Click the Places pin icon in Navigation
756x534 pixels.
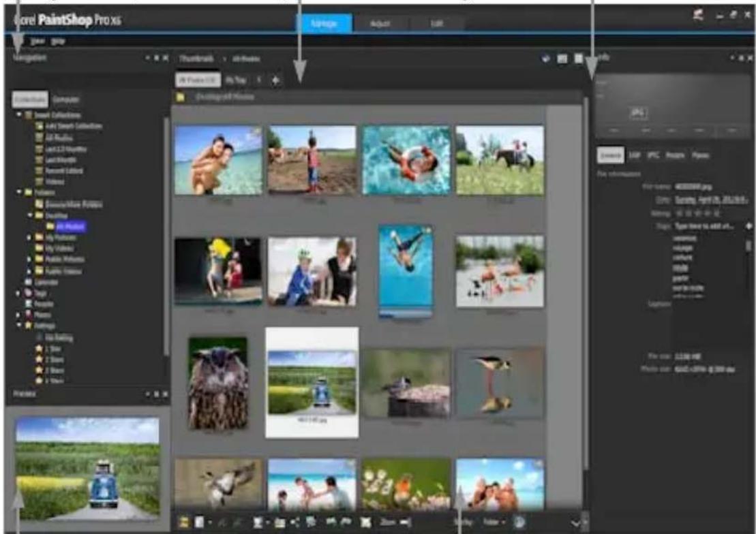pyautogui.click(x=27, y=313)
